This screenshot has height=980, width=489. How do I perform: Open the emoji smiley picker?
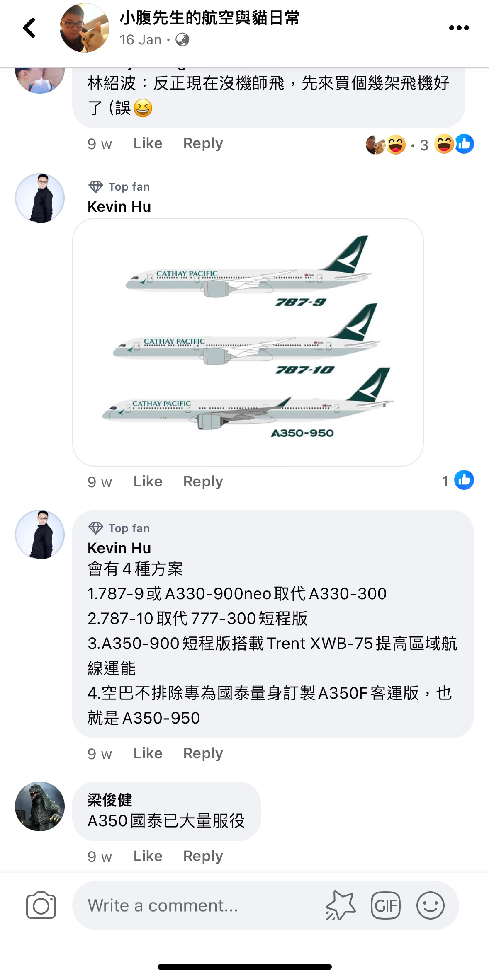[431, 905]
